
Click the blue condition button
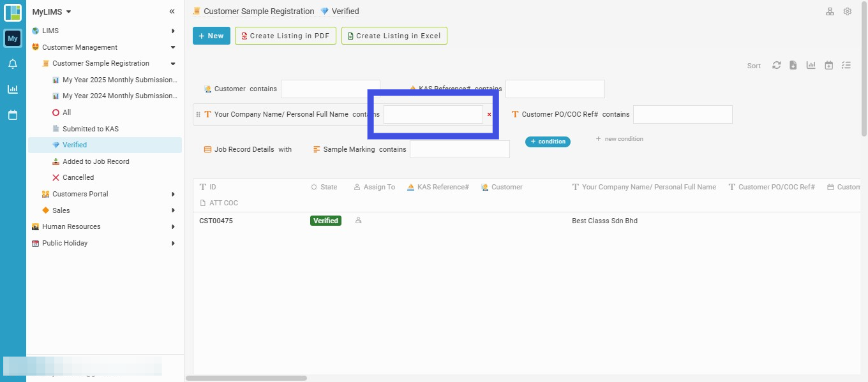click(548, 142)
